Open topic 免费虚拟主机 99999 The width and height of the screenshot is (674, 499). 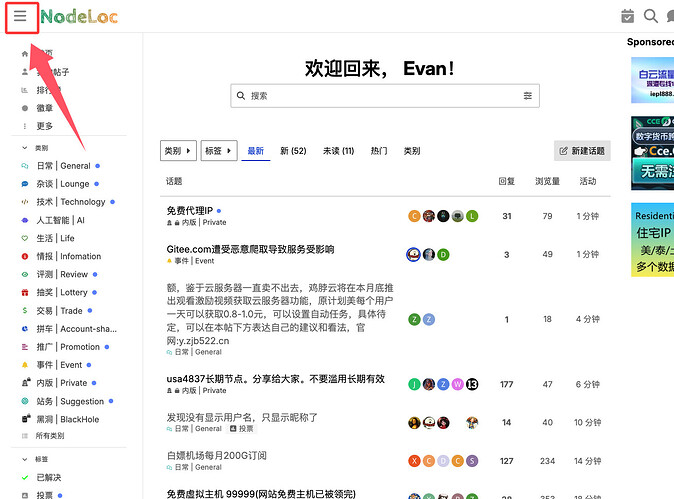pos(261,494)
